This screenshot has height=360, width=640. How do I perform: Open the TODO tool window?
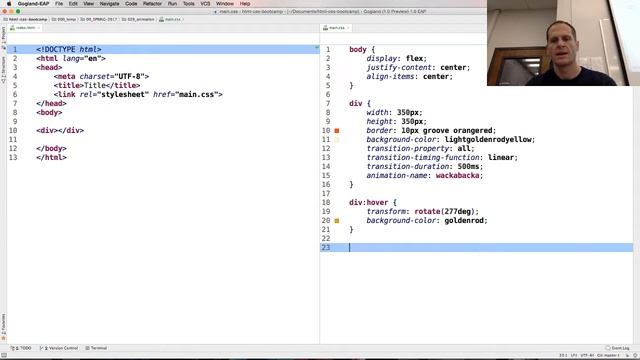tap(21, 348)
